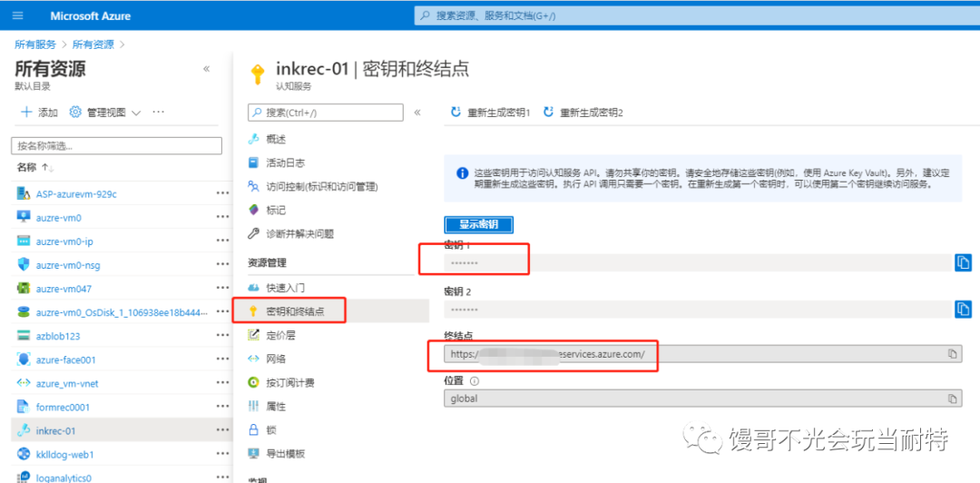This screenshot has width=980, height=483.
Task: Copy the 终结点 URL to clipboard
Action: (953, 354)
